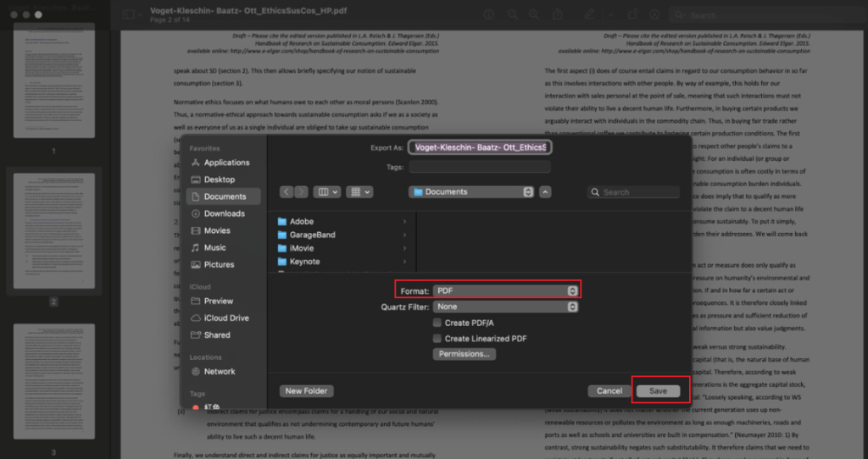Click the New Folder button

(x=306, y=390)
